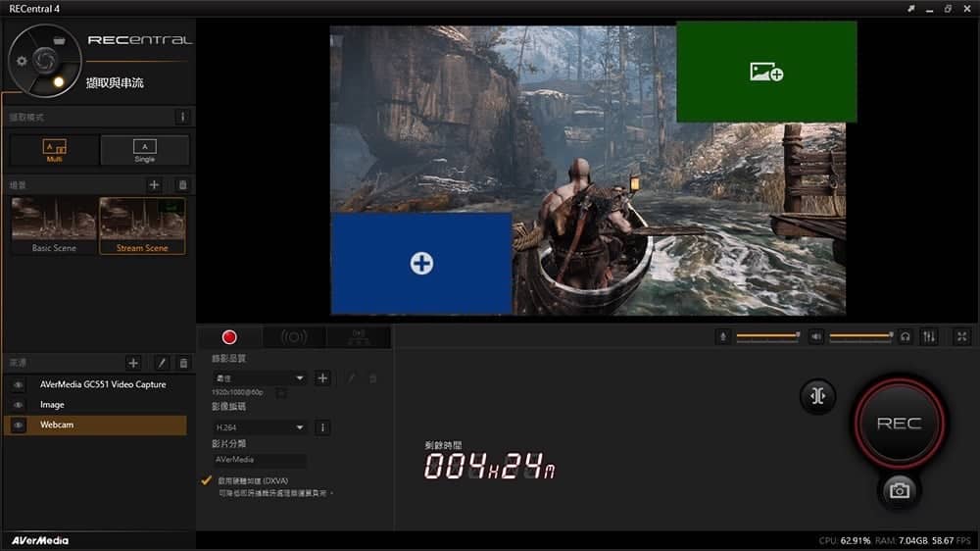The width and height of the screenshot is (980, 551).
Task: Select Single capture mode
Action: [144, 150]
